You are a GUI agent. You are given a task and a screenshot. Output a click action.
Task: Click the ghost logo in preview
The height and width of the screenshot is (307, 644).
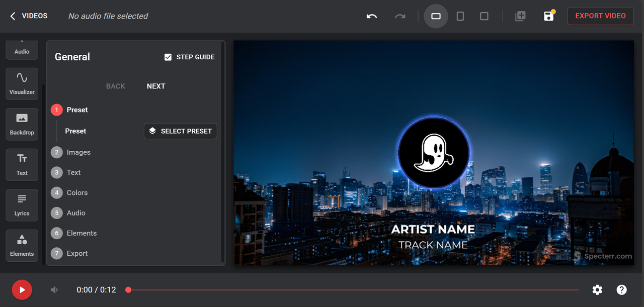click(x=434, y=153)
